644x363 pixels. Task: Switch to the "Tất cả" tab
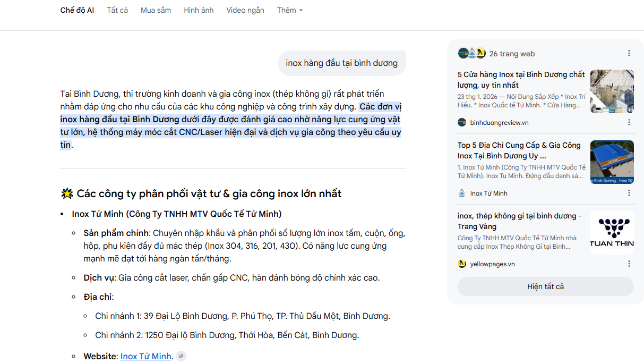(x=117, y=10)
